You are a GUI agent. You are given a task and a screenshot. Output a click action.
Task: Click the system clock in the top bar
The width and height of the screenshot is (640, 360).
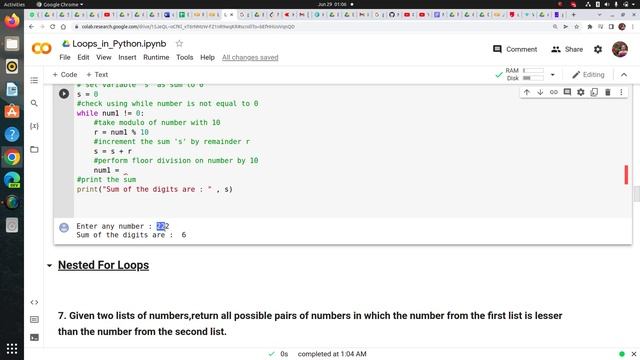point(332,4)
